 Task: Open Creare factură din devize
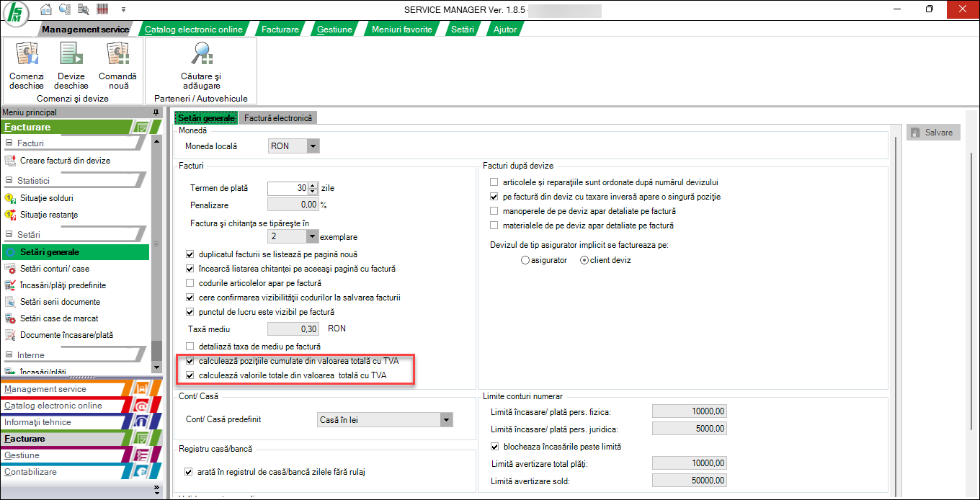tap(65, 161)
